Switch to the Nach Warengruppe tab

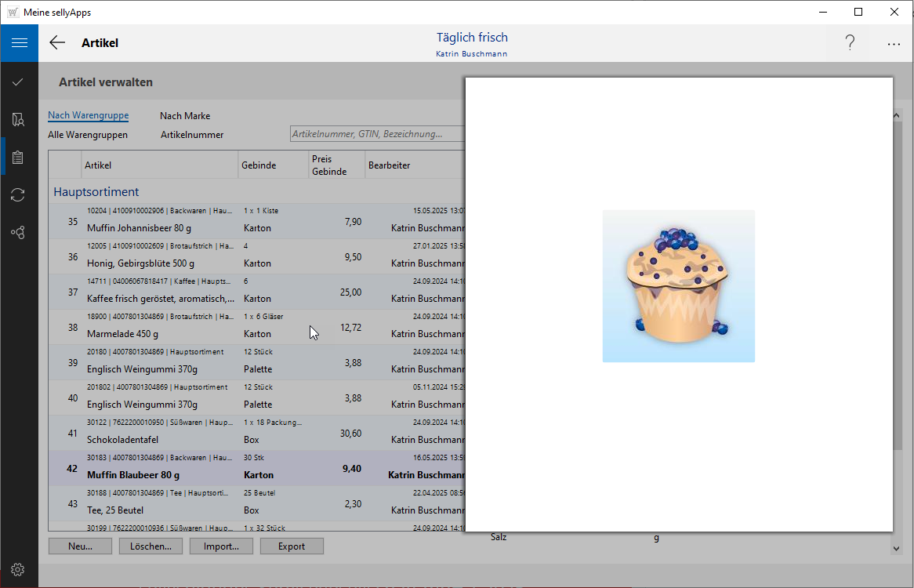coord(88,115)
